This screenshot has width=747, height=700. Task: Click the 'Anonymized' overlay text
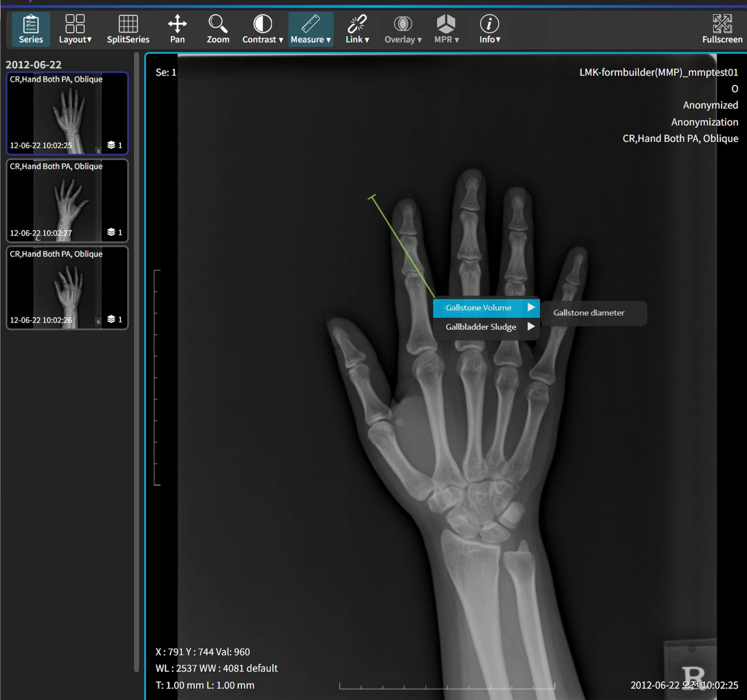(x=711, y=105)
